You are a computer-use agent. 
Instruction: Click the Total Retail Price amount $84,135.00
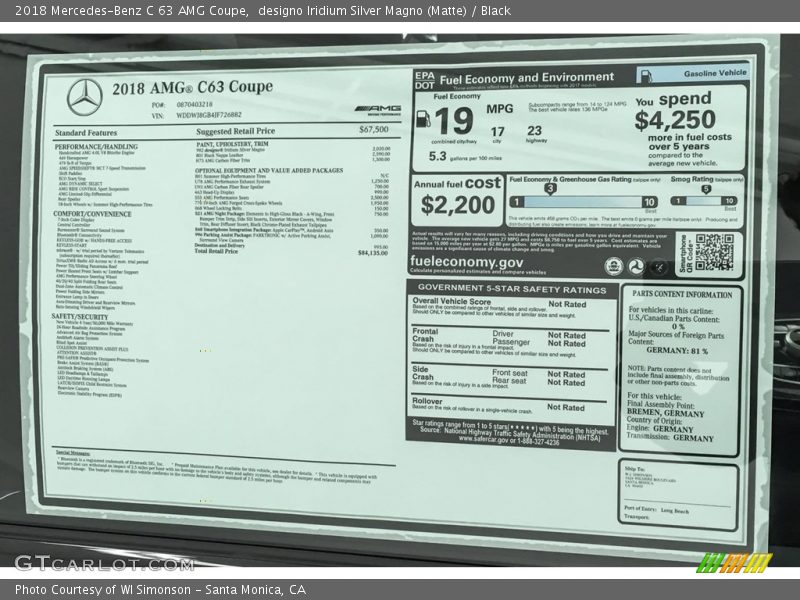coord(372,253)
